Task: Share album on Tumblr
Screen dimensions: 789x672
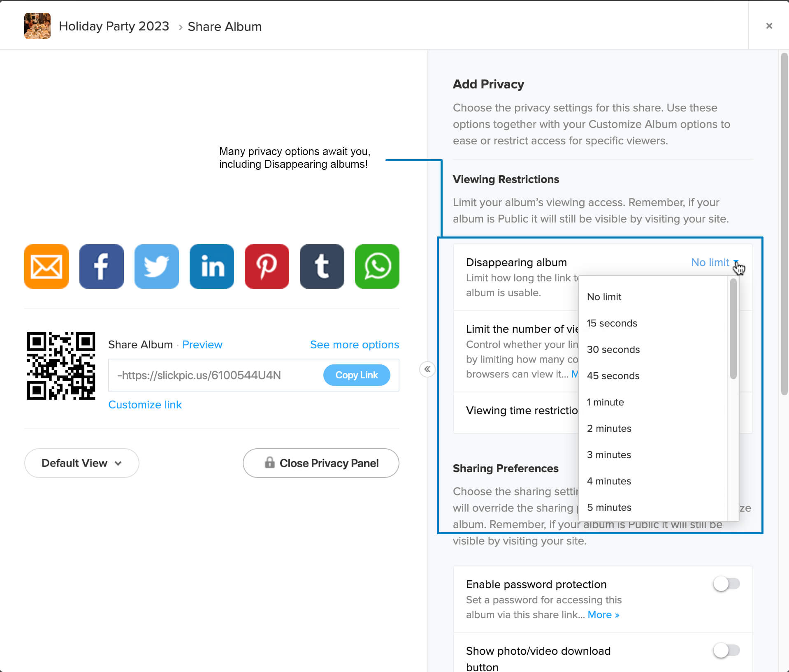Action: pos(322,266)
